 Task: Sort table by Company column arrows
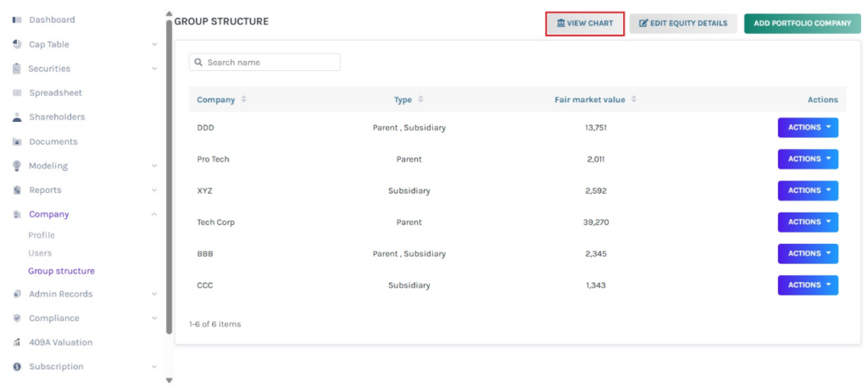pyautogui.click(x=244, y=100)
